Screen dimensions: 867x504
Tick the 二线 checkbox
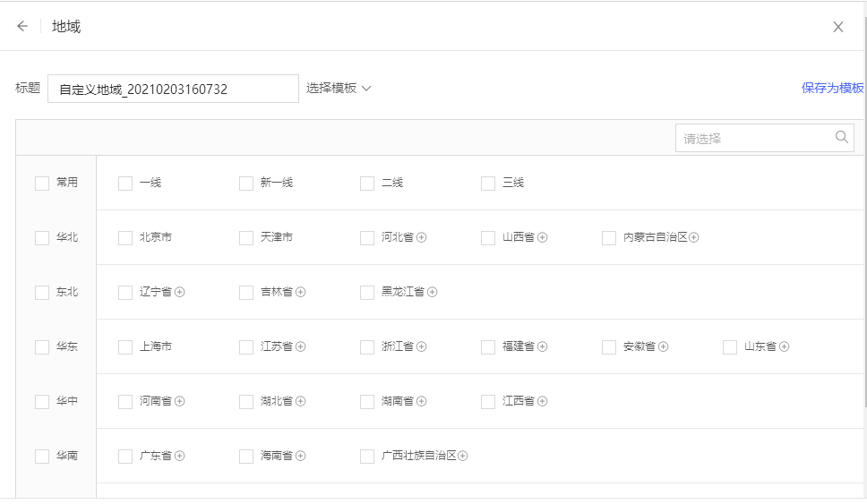[367, 183]
